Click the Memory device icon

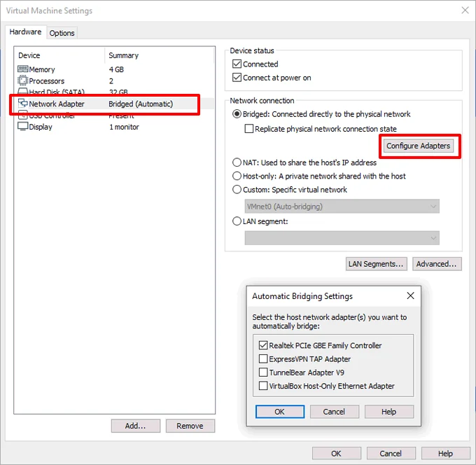[x=23, y=69]
